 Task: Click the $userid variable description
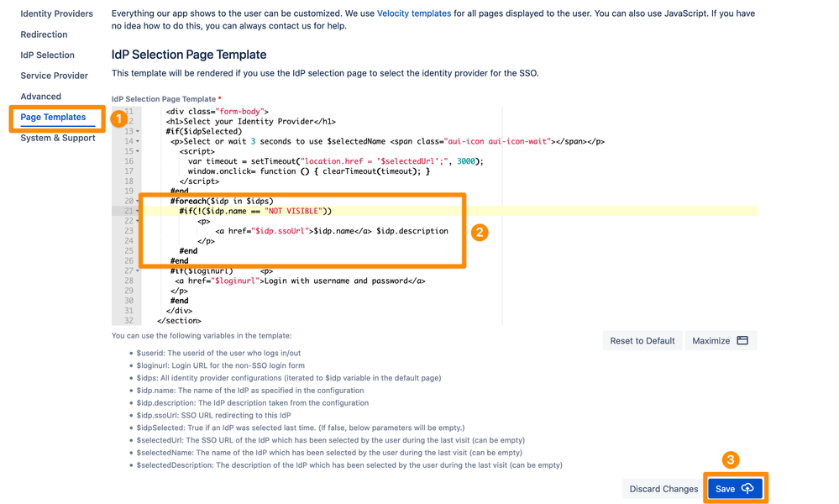coord(218,353)
